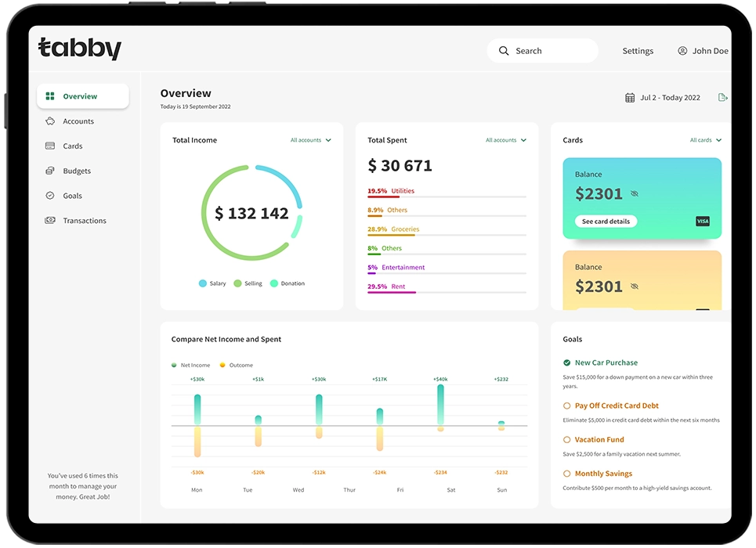Click the Accounts piggy bank icon
Image resolution: width=756 pixels, height=548 pixels.
50,121
